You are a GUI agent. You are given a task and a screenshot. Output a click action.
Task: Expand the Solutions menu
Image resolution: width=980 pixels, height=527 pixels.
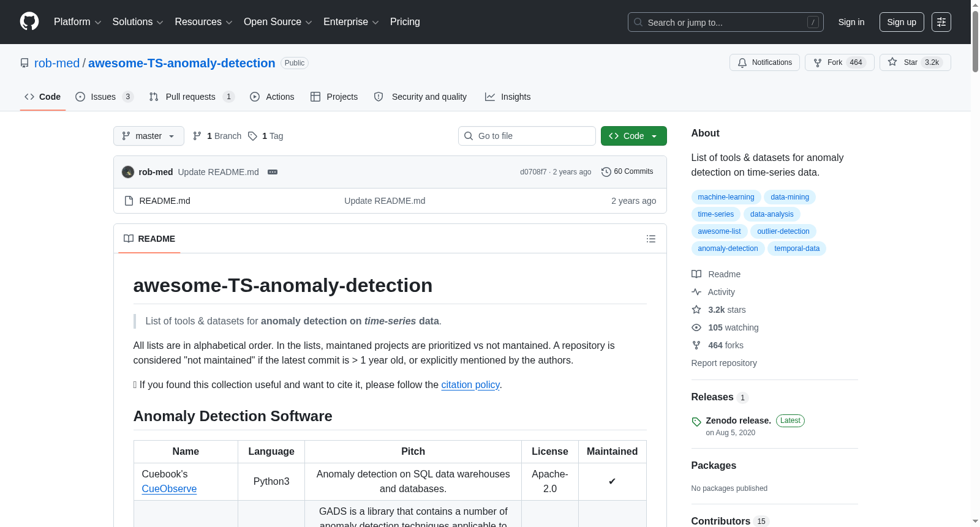tap(138, 22)
